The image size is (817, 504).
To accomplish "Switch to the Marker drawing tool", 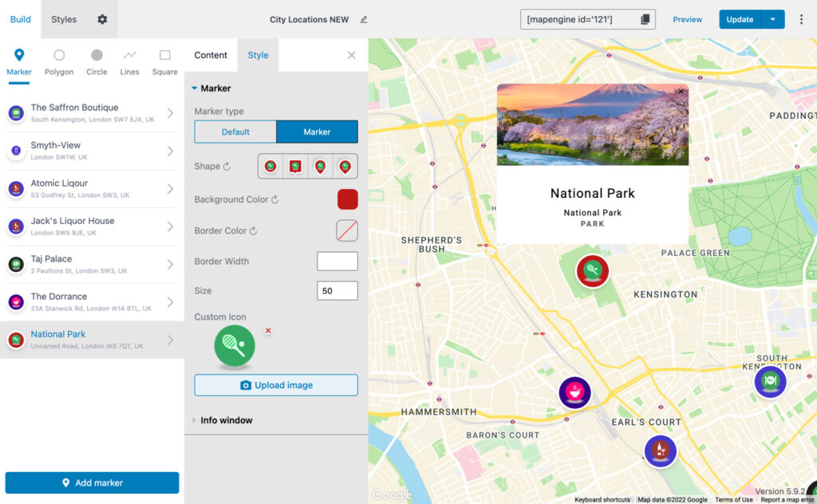I will click(18, 60).
